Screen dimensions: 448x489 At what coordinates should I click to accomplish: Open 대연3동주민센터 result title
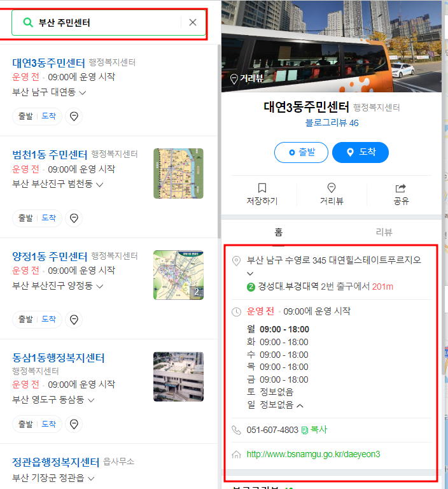pyautogui.click(x=48, y=63)
